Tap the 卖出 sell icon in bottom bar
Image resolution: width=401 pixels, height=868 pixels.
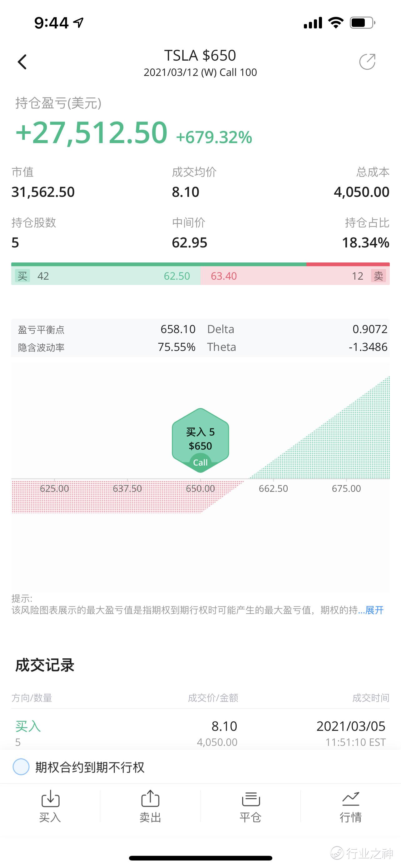150,806
